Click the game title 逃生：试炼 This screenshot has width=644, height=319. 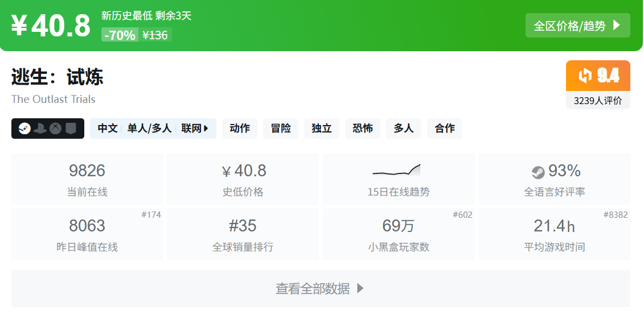click(x=57, y=77)
